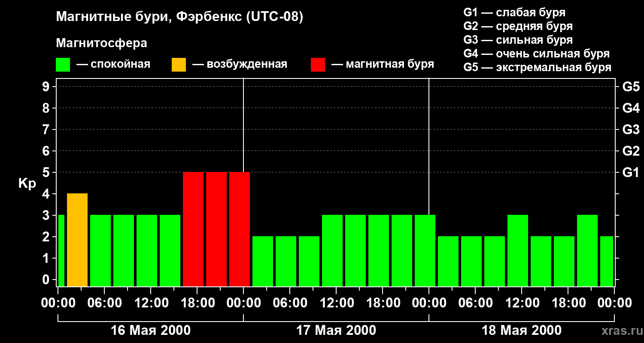Click the 'G2 — средняя буря' legend line
The width and height of the screenshot is (644, 343).
[x=518, y=26]
